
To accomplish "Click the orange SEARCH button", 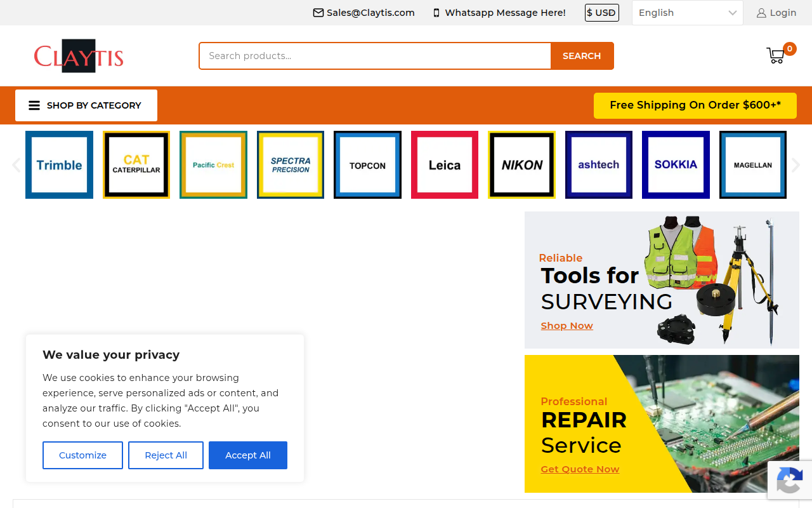I will [582, 56].
